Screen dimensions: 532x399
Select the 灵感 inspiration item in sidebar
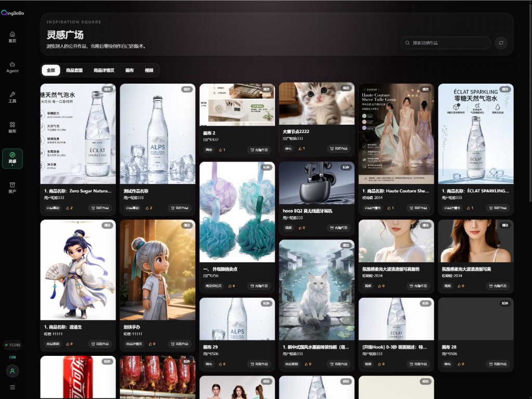(x=12, y=158)
